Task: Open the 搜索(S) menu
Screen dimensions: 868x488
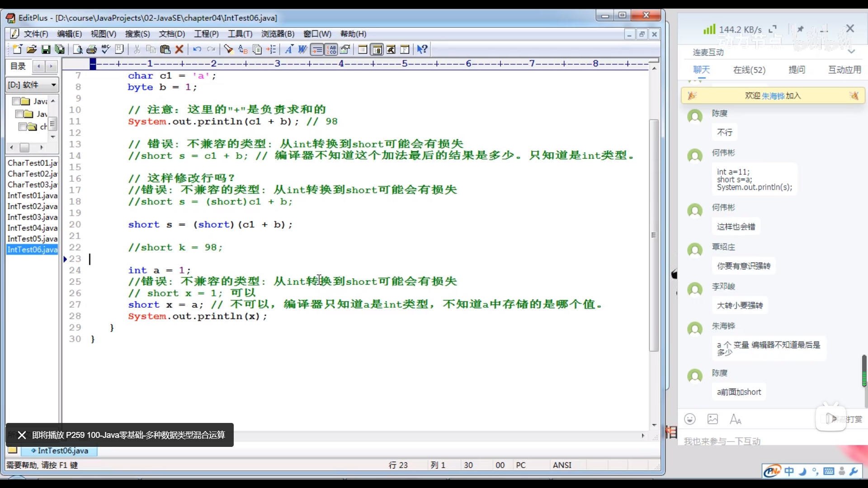Action: coord(137,34)
